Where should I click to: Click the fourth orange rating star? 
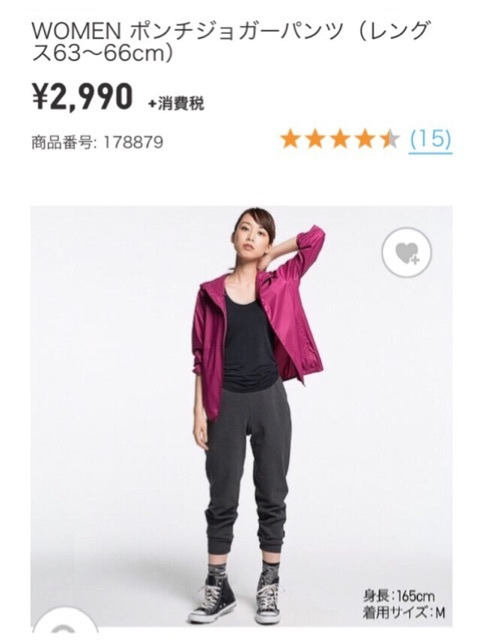click(x=364, y=139)
